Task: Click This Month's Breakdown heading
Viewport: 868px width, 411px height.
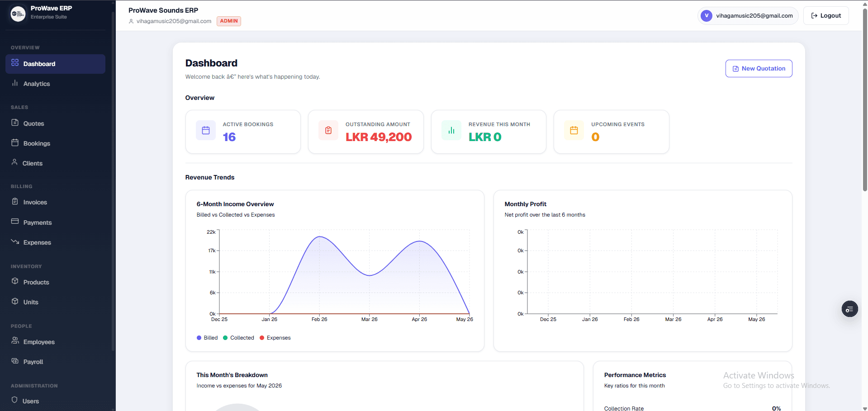Action: pyautogui.click(x=232, y=375)
